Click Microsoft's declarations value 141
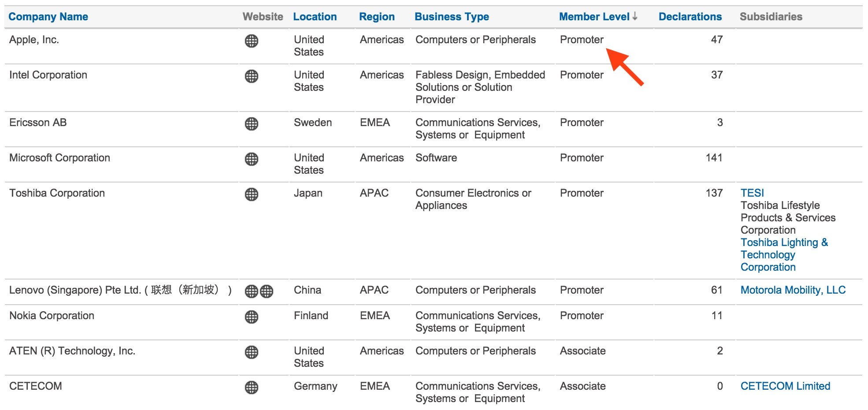This screenshot has height=410, width=868. [714, 158]
